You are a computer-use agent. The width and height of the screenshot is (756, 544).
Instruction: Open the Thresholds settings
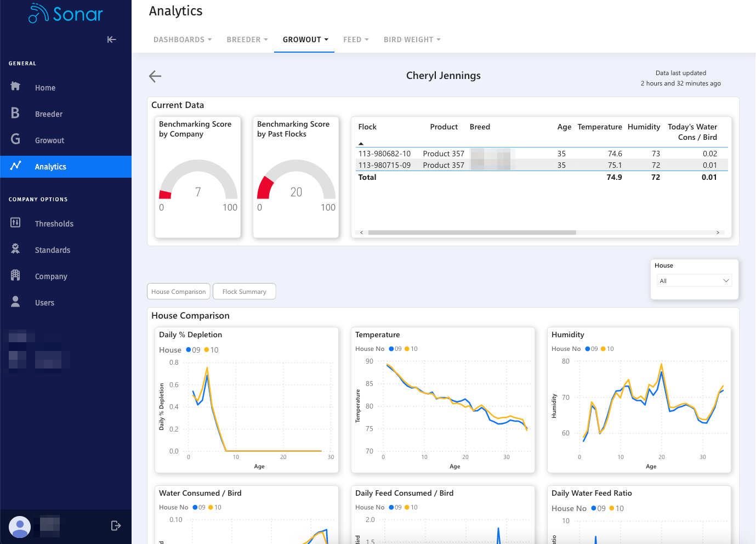54,224
